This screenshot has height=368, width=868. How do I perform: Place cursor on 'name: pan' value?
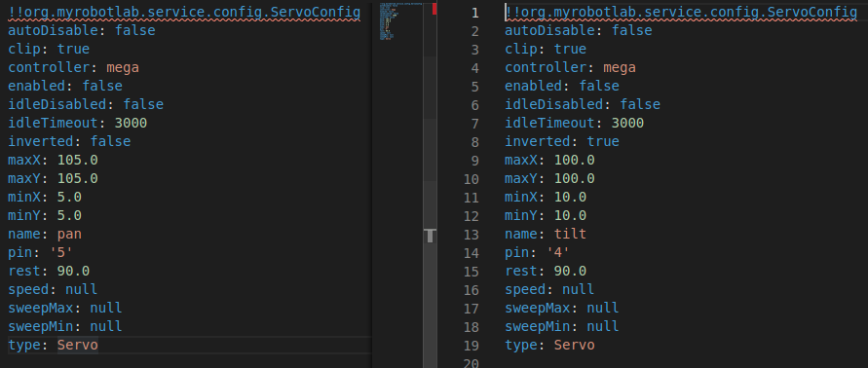[69, 234]
